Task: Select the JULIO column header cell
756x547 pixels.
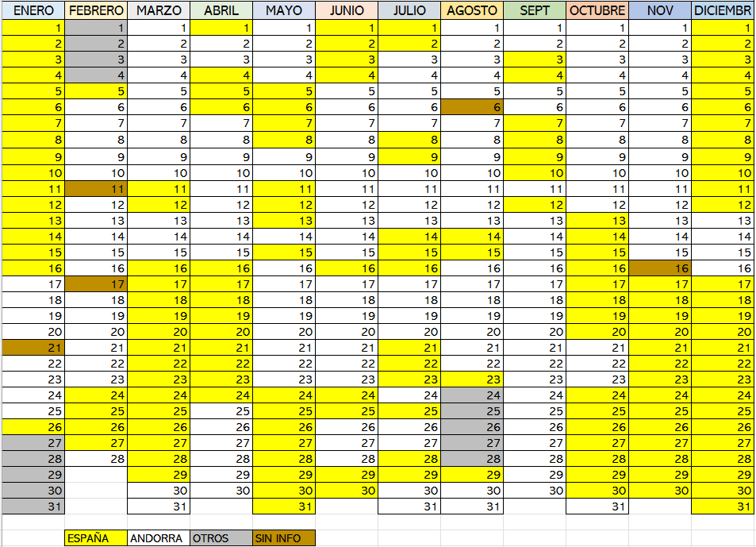Action: tap(409, 10)
